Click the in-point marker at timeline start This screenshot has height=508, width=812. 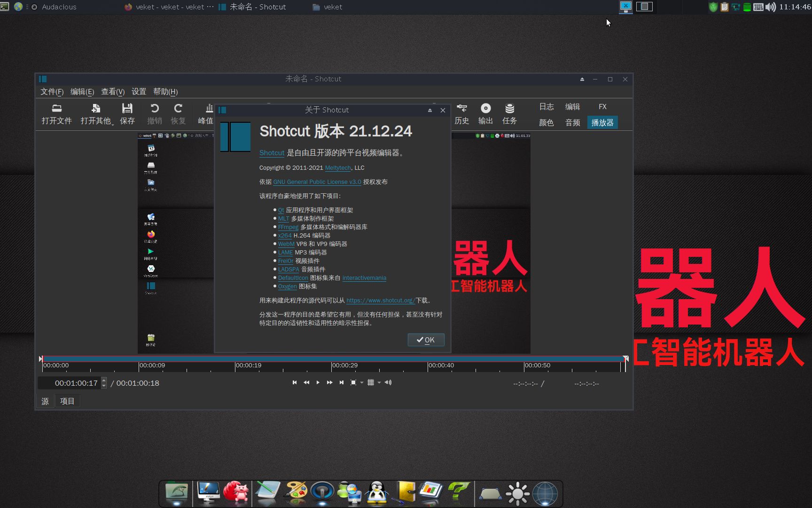(41, 359)
